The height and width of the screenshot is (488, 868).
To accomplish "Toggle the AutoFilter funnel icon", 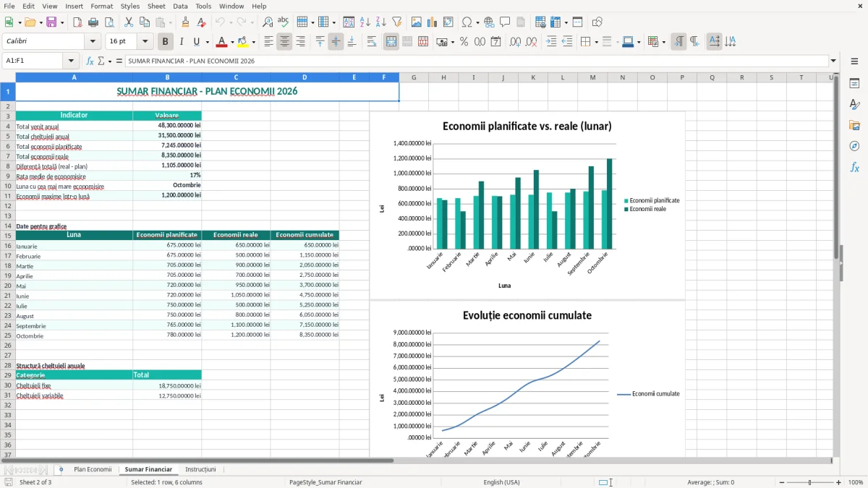I will [x=396, y=22].
